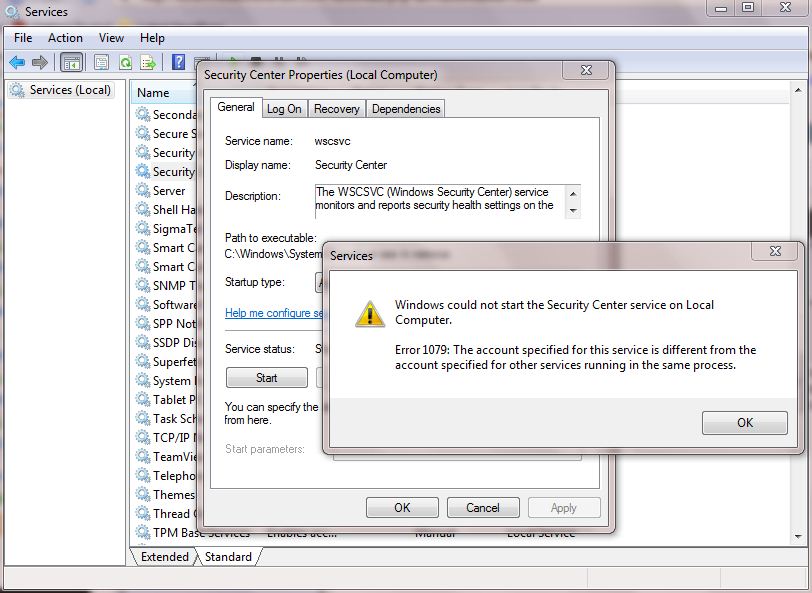Click the Export List toolbar icon
Image resolution: width=812 pixels, height=593 pixels.
pyautogui.click(x=148, y=63)
